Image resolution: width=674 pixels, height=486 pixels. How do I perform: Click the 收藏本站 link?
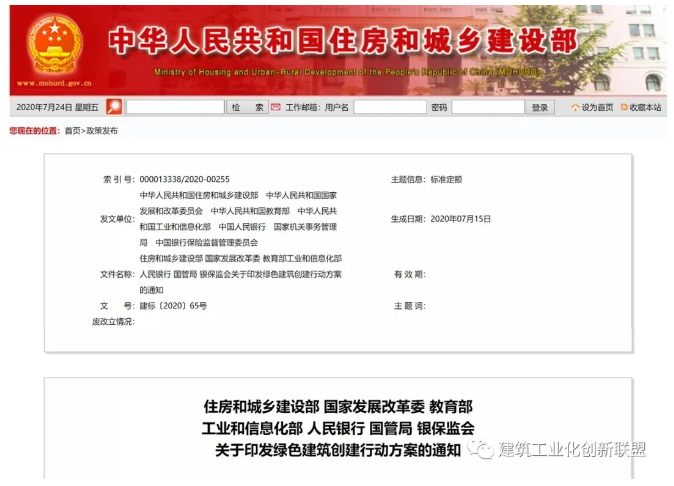(x=645, y=107)
